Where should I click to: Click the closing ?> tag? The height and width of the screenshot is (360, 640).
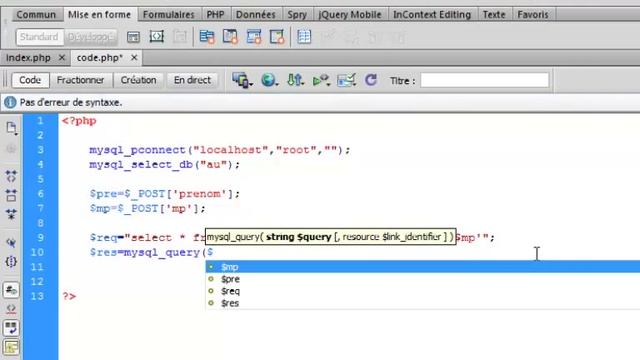click(69, 296)
